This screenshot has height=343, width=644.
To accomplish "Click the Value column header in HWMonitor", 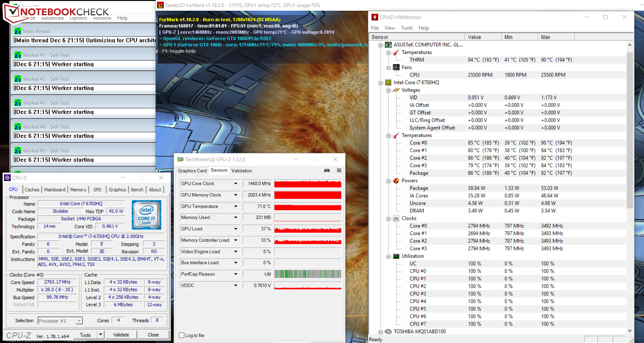I will point(483,37).
